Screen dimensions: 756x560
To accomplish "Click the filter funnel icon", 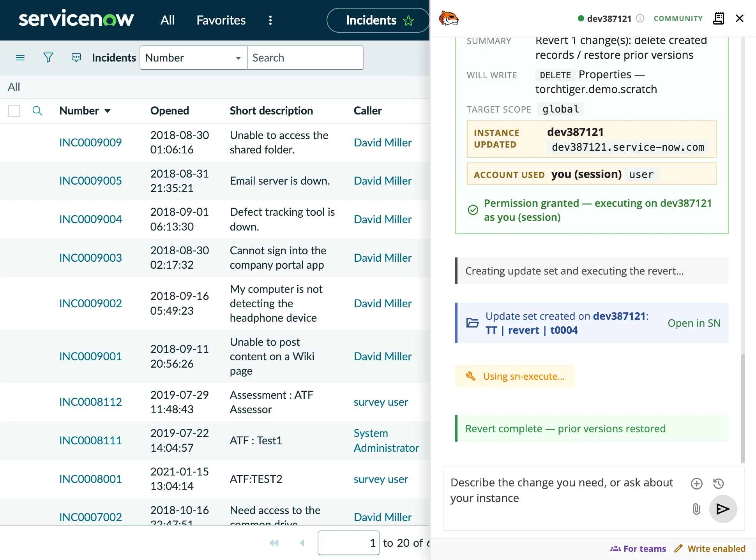I will point(48,58).
